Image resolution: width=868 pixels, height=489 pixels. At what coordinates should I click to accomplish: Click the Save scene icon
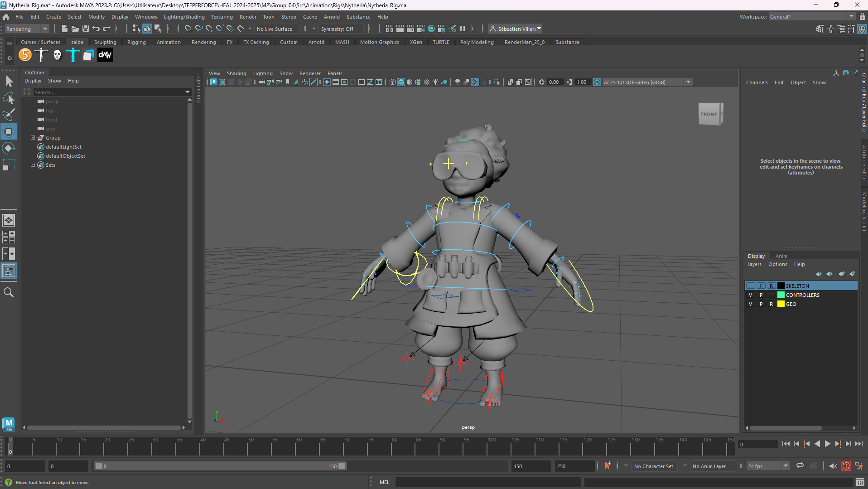point(85,29)
